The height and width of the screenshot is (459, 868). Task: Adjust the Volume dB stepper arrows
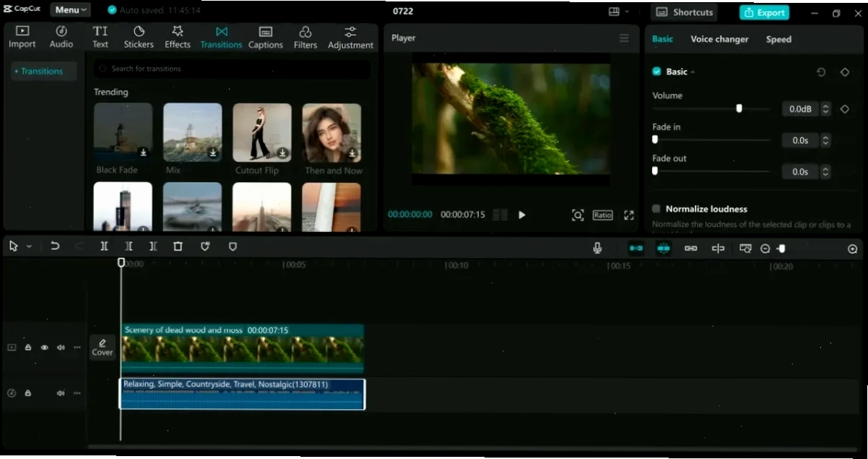click(826, 109)
